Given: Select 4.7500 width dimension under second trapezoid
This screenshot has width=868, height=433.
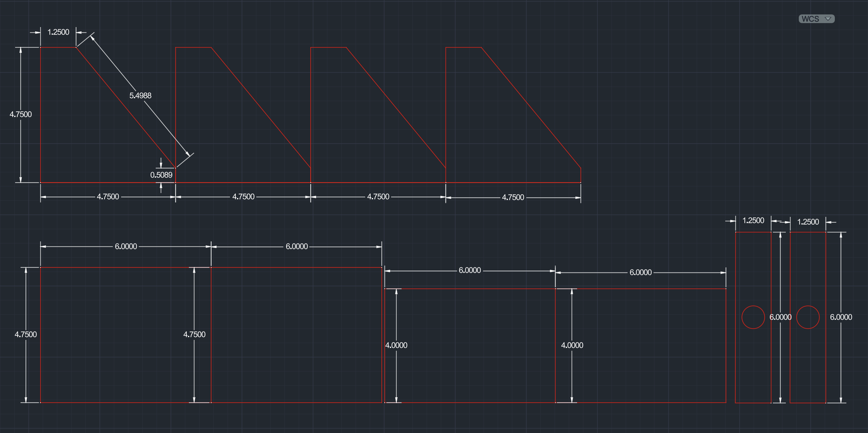Looking at the screenshot, I should tap(243, 197).
